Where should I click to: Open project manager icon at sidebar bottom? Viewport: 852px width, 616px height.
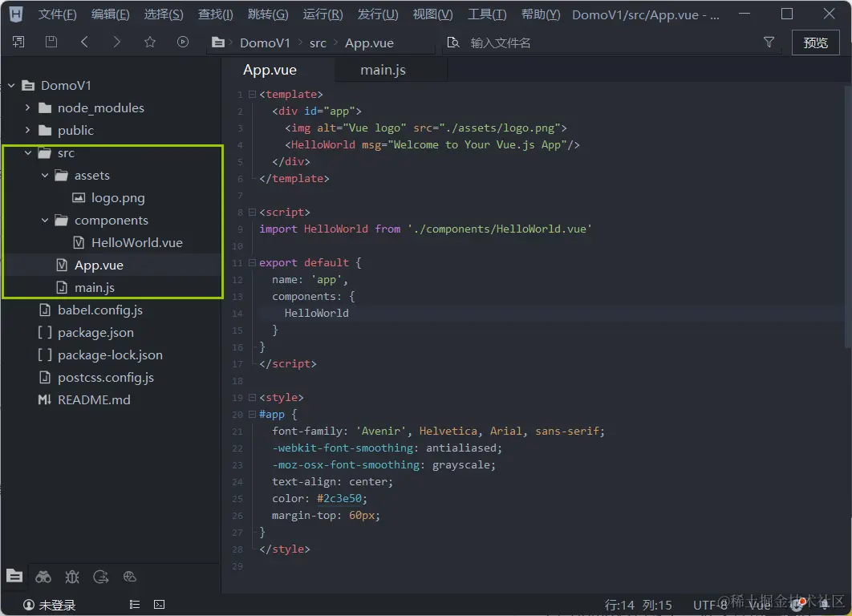pos(14,577)
